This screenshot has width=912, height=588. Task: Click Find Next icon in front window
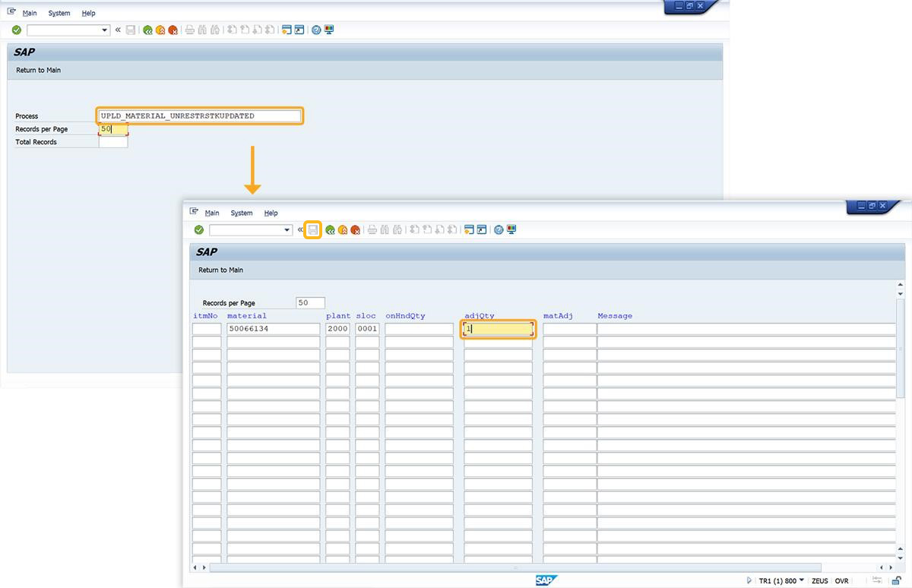point(397,229)
